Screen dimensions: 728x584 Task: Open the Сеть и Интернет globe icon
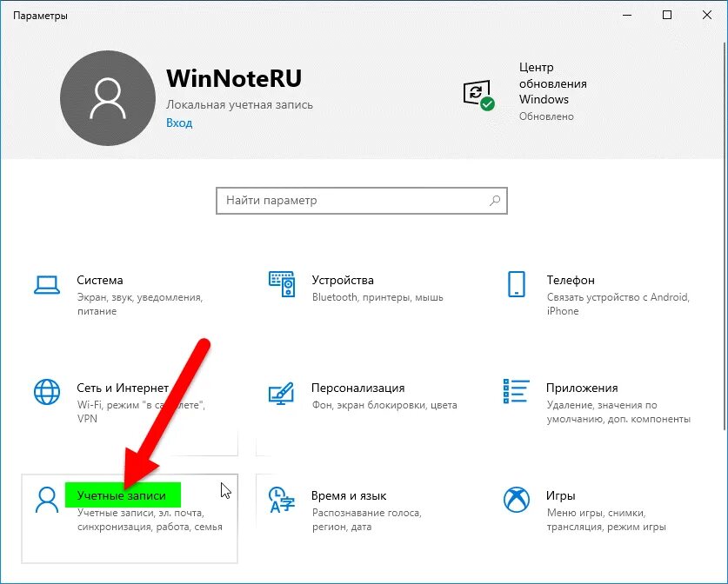[x=47, y=392]
